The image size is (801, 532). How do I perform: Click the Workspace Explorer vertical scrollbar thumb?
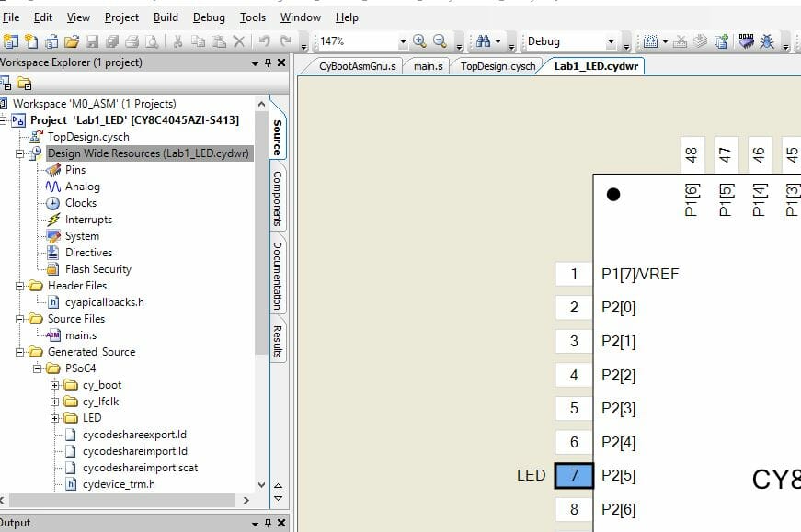pos(261,233)
